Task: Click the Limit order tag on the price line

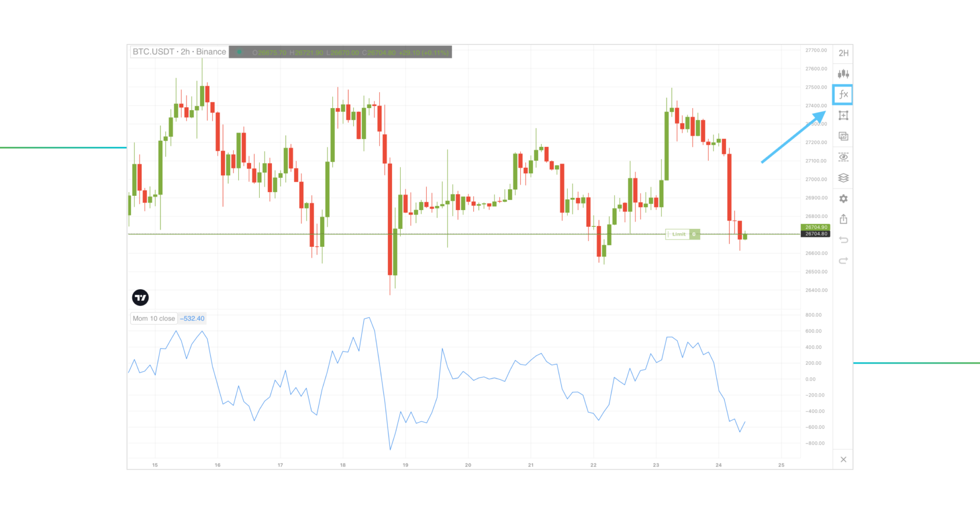Action: point(679,234)
